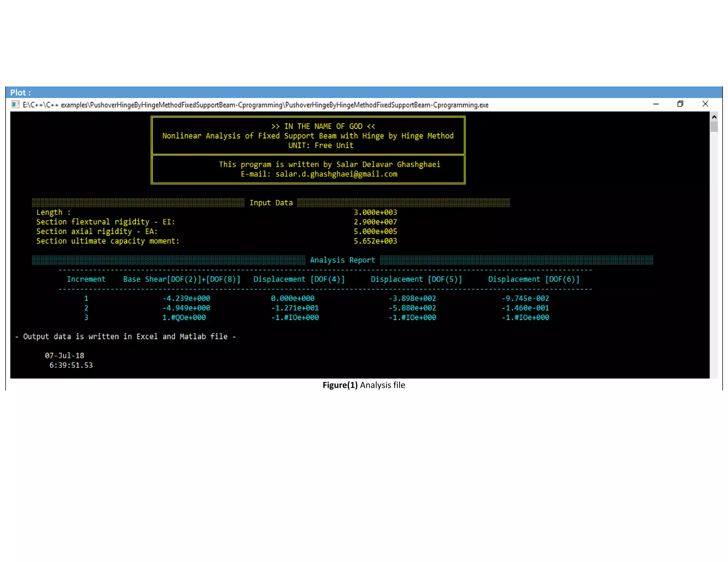
Task: Click the 'Increment' column header
Action: click(86, 279)
